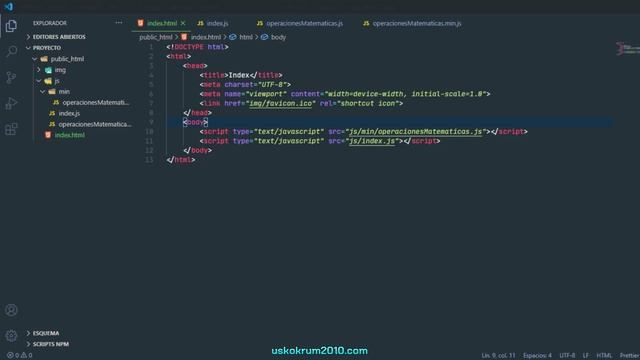Viewport: 640px width, 360px height.
Task: Follow js/min/operacionesMatematicas.js link in code
Action: tap(416, 131)
